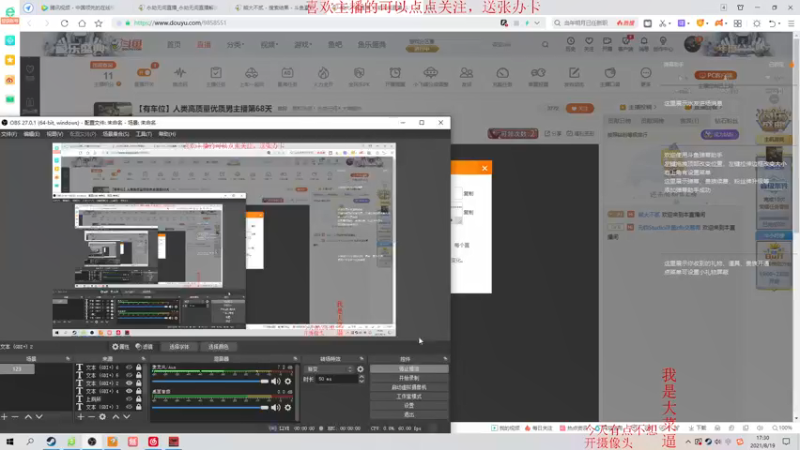Stop streaming button in OBS Controls
Viewport: 800px width, 450px height.
click(409, 369)
